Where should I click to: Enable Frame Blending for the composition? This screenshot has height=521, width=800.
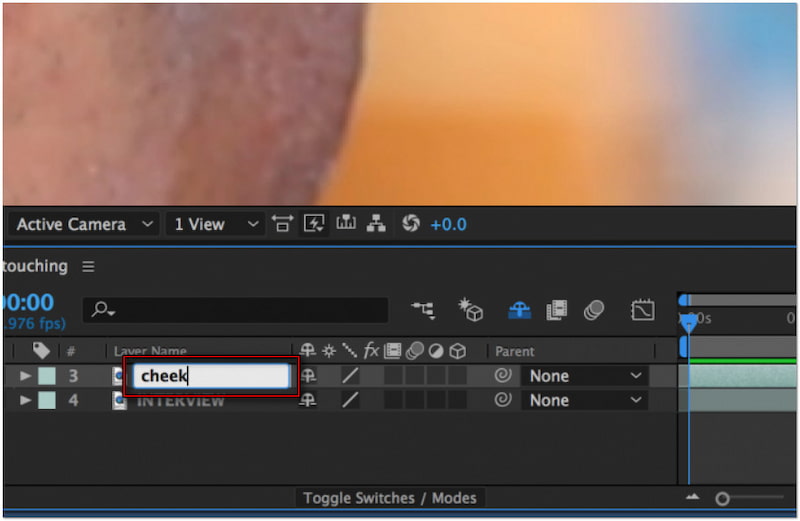pyautogui.click(x=557, y=310)
